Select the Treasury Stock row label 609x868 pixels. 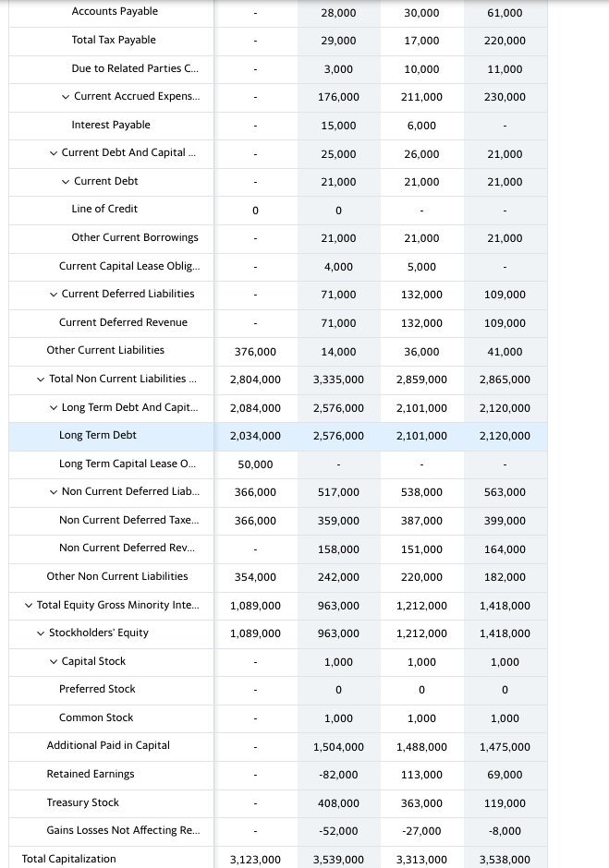83,802
